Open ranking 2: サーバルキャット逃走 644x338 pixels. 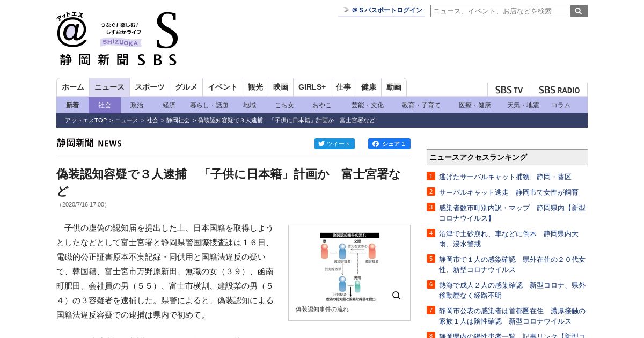(509, 192)
